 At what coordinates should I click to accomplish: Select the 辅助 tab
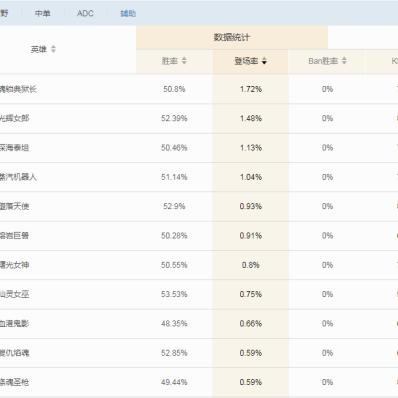tap(128, 13)
